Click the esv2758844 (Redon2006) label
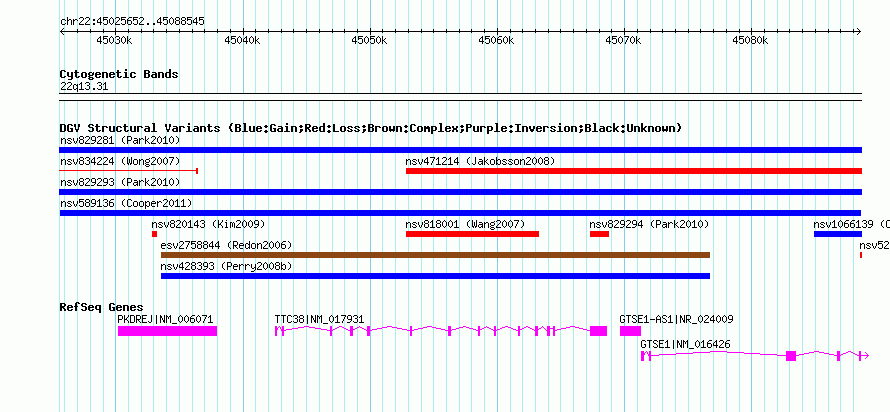This screenshot has height=412, width=890. 226,245
